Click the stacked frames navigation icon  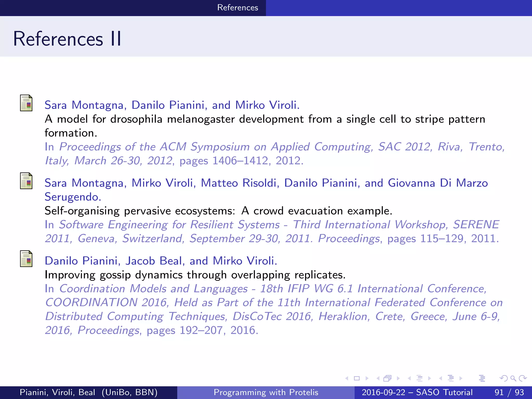pyautogui.click(x=387, y=378)
